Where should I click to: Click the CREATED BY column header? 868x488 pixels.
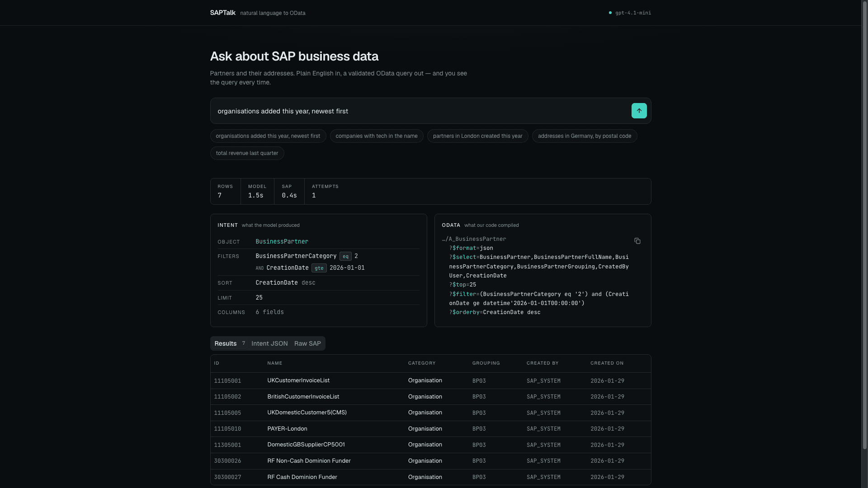(542, 363)
